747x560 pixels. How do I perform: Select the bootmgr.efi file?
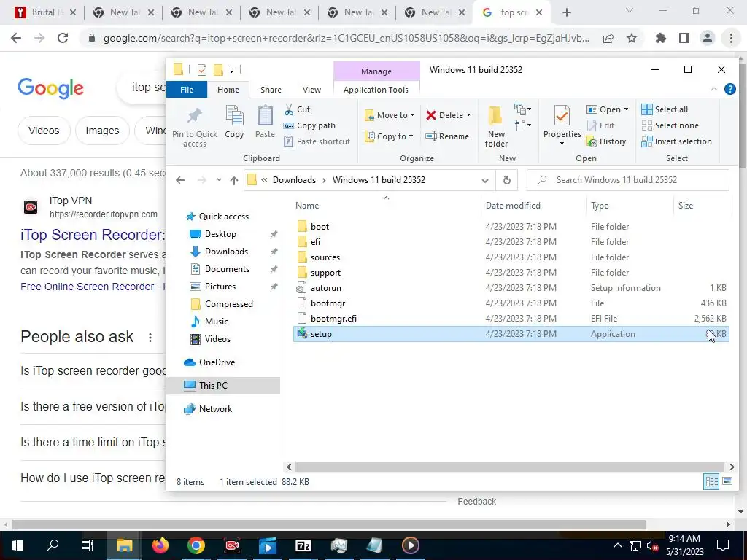click(x=333, y=319)
